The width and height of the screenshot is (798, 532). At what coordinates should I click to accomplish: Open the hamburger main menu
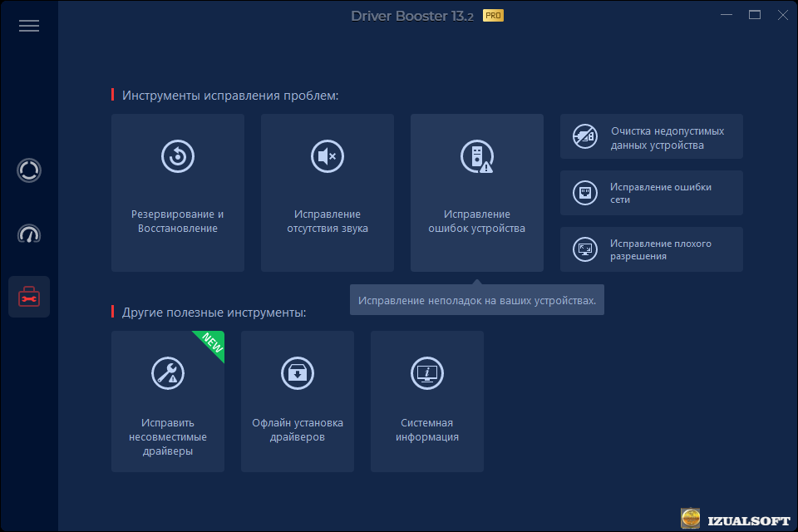29,26
